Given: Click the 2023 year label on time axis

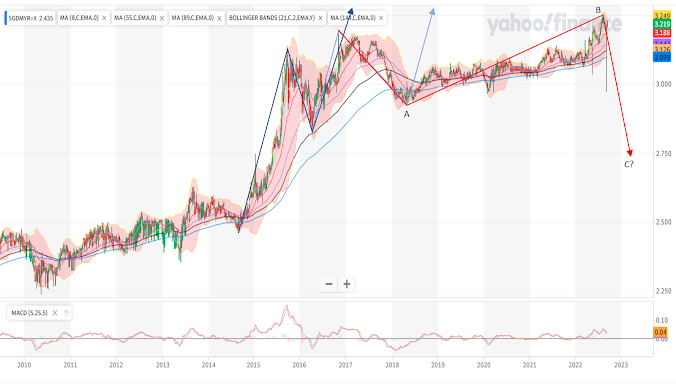Looking at the screenshot, I should coord(621,365).
